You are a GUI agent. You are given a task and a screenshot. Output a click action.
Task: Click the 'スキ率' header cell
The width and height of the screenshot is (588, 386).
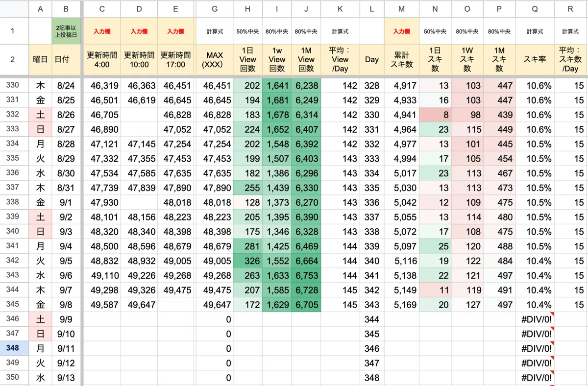535,59
